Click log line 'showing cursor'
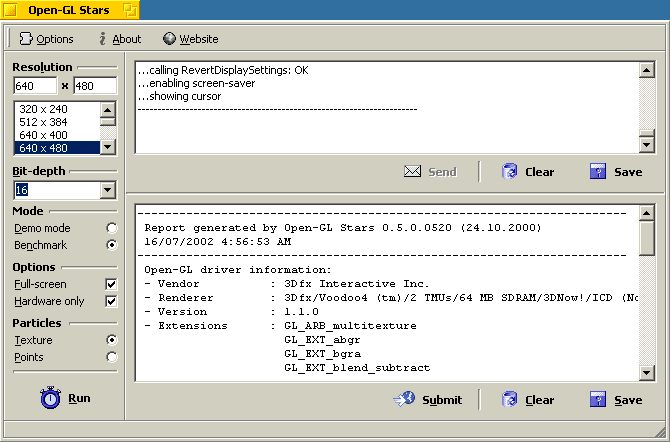The image size is (670, 442). click(179, 96)
